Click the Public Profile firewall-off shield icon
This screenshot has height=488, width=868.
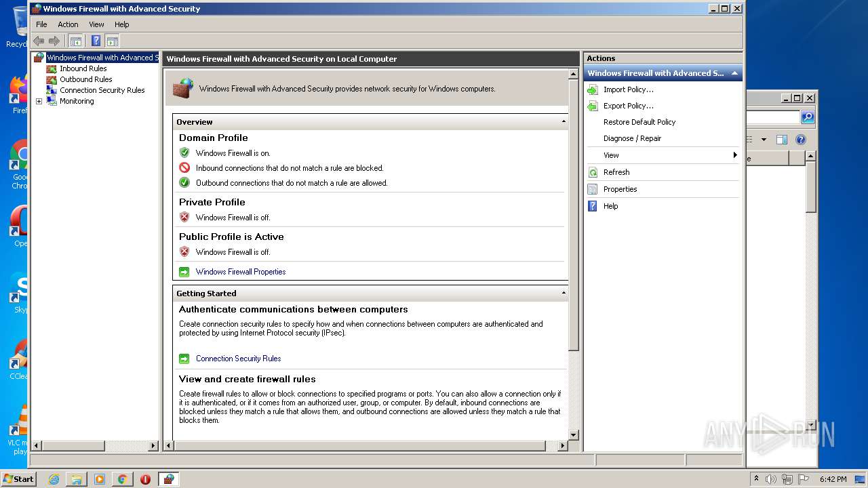[x=184, y=251]
